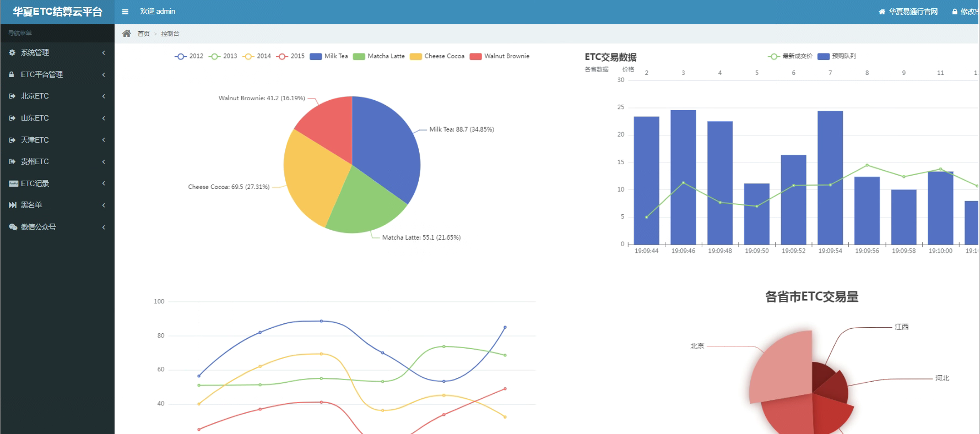980x434 pixels.
Task: Click 'Matcha Latte: 55.1 (21.65%)' label
Action: [x=421, y=237]
